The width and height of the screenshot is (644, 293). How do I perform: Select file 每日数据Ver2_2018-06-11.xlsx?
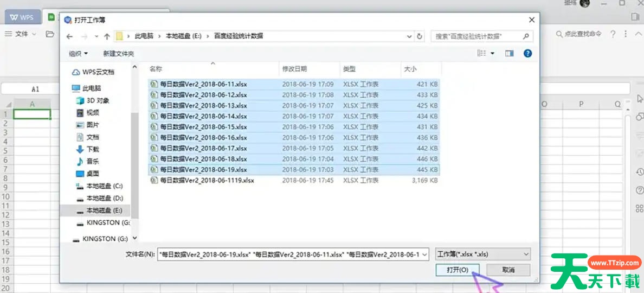click(294, 84)
